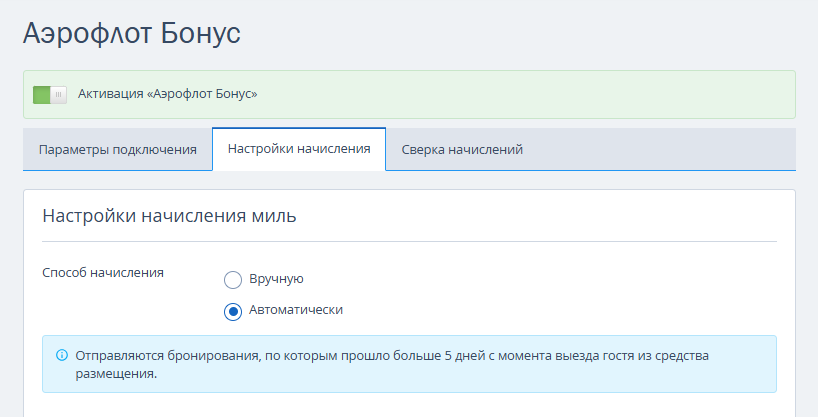Click the info icon in the blue notice
The image size is (818, 417).
[x=62, y=355]
